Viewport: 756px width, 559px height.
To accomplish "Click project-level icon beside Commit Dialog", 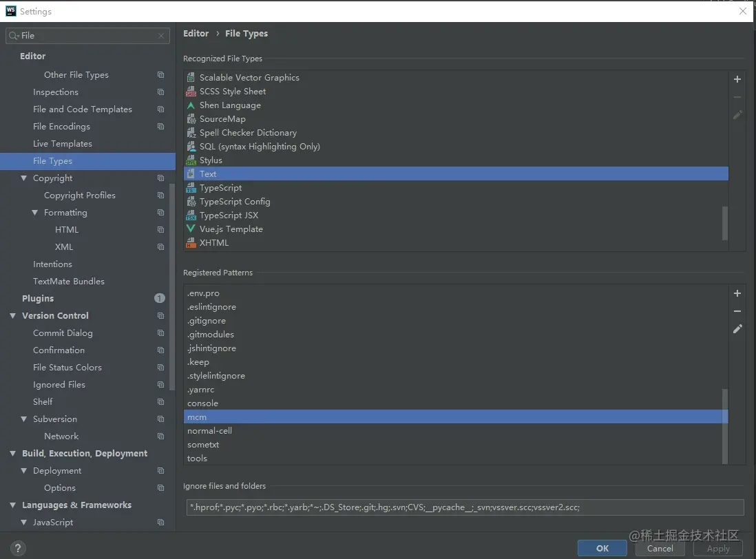I will pyautogui.click(x=160, y=333).
